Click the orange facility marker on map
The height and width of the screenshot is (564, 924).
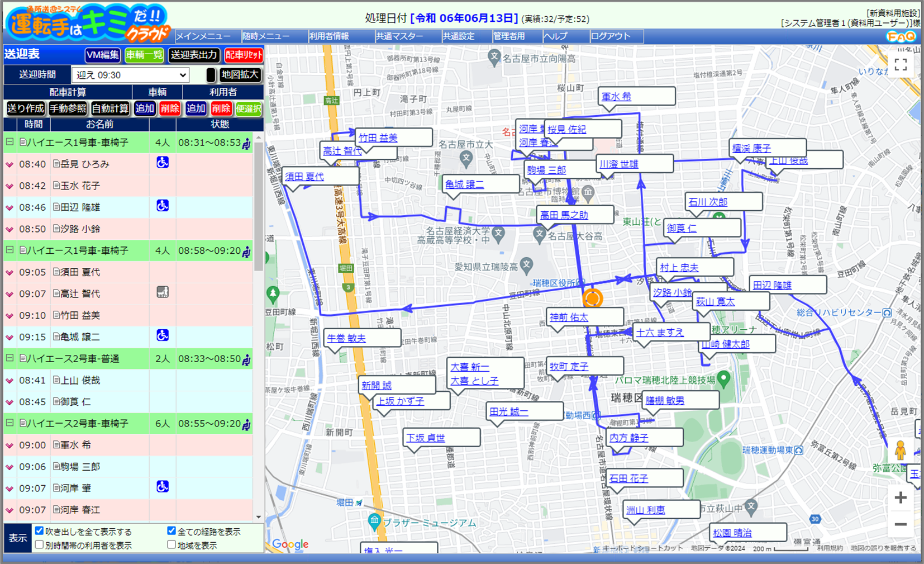click(x=593, y=298)
